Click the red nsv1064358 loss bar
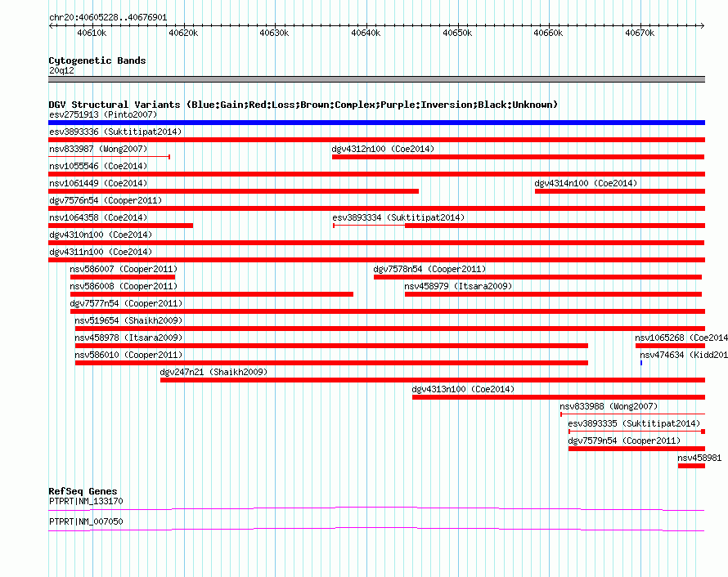Viewport: 728px width, 577px height. [x=121, y=226]
